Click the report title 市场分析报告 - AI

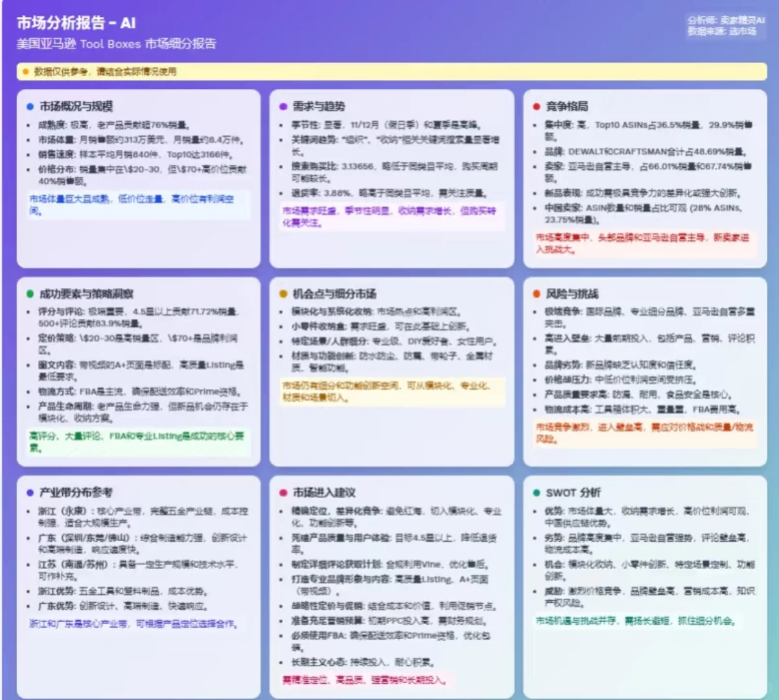tap(76, 23)
